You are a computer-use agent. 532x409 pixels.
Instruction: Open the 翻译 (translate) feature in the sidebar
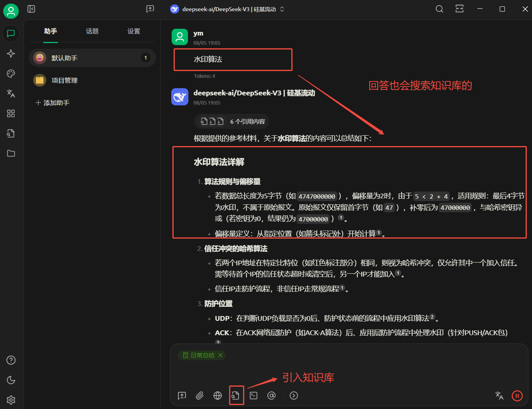pos(11,93)
